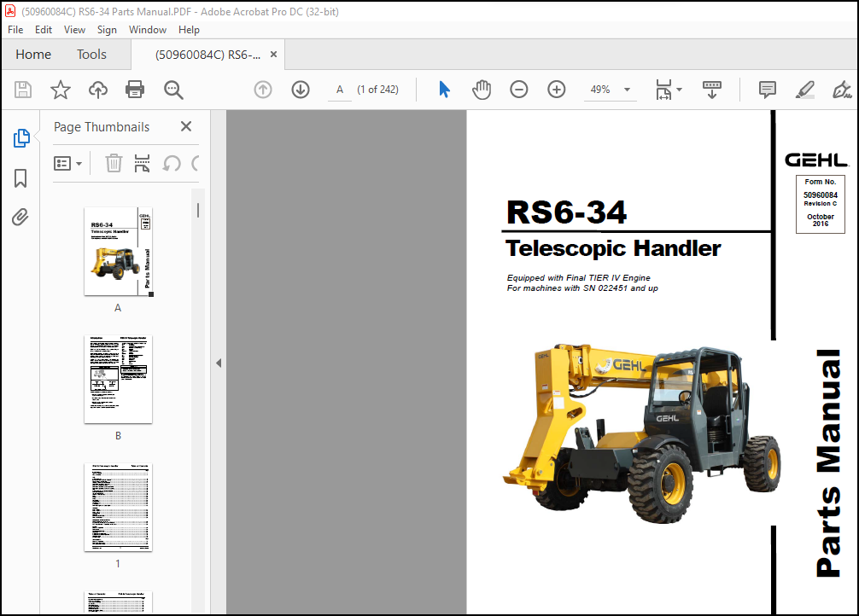Rotate pages counterclockwise

[x=172, y=163]
